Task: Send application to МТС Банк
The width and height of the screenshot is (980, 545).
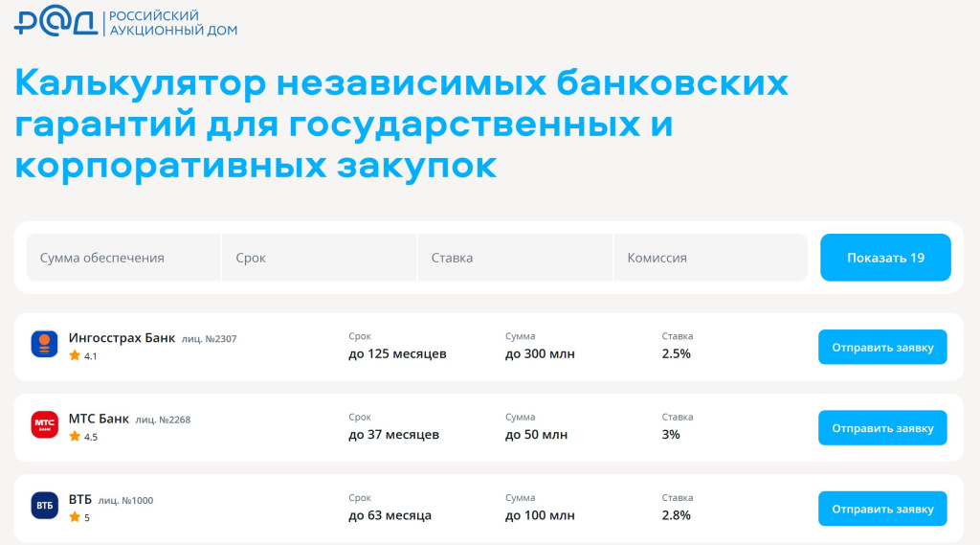Action: click(x=882, y=428)
